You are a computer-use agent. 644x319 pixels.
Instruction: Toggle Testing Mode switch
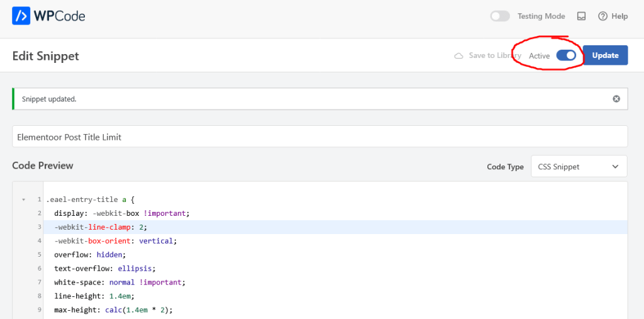coord(500,16)
